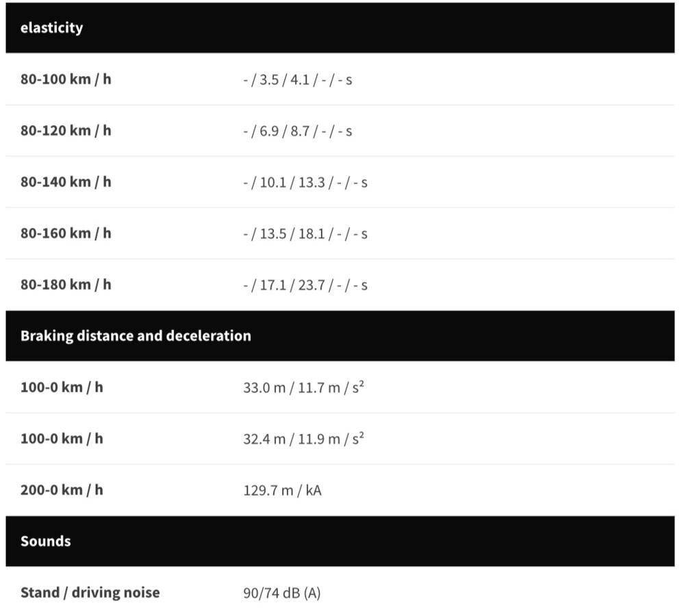
Task: Click the 10.1 / 13.3 seconds value
Action: coord(305,183)
